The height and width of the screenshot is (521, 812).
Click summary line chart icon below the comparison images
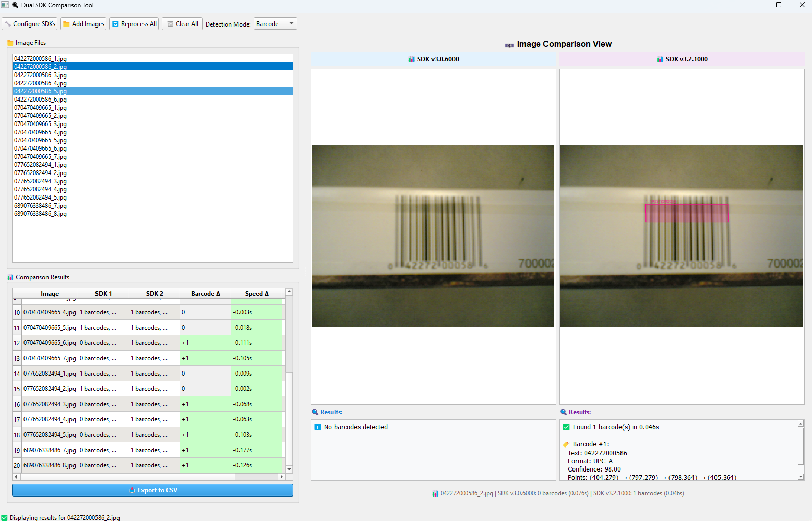tap(435, 494)
